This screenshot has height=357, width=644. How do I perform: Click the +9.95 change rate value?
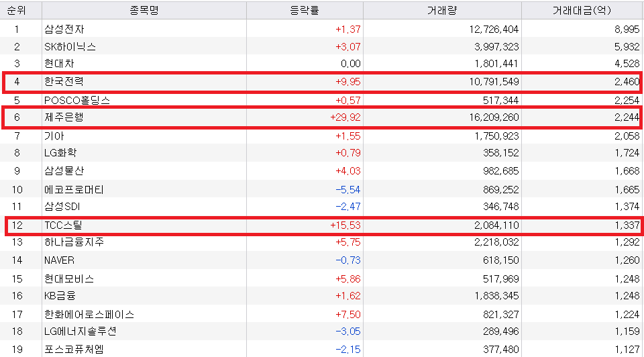coord(348,82)
